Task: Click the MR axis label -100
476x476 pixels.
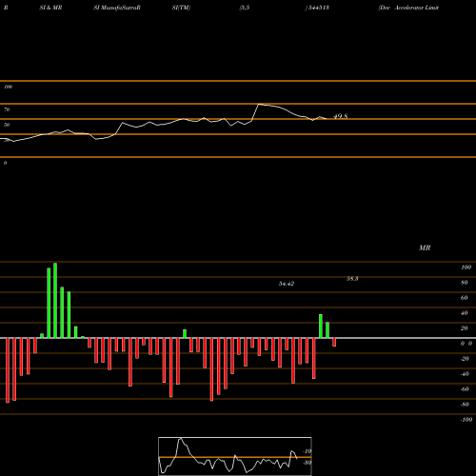Action: 466,420
